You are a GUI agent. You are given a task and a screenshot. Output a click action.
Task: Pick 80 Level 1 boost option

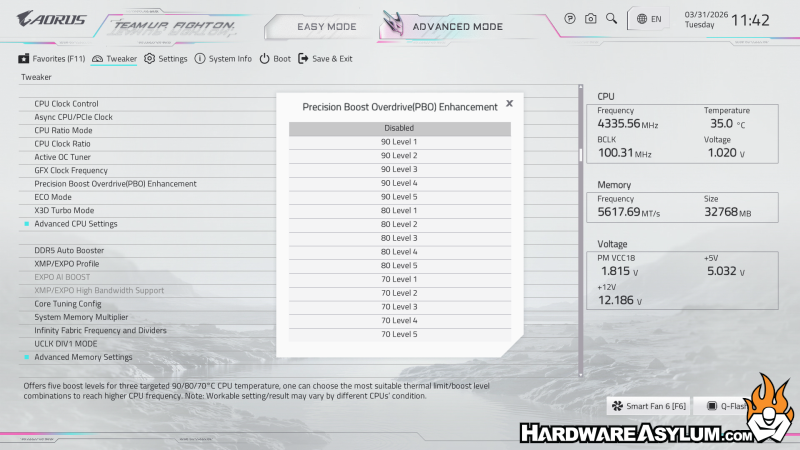pyautogui.click(x=399, y=210)
